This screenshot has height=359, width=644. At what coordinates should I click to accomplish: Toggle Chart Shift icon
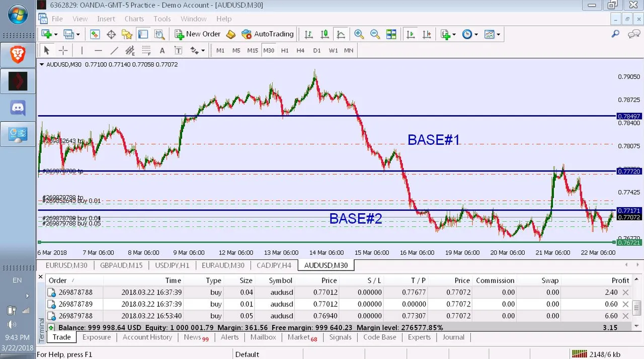pos(427,34)
